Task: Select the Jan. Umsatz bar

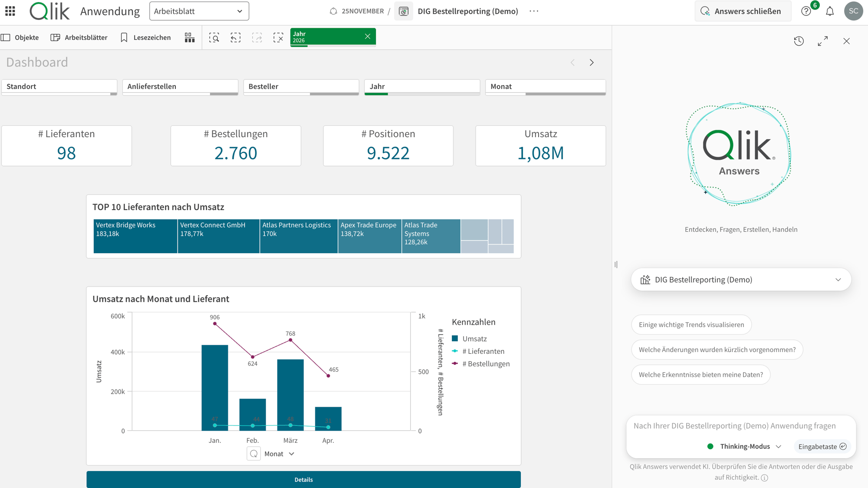Action: (215, 388)
